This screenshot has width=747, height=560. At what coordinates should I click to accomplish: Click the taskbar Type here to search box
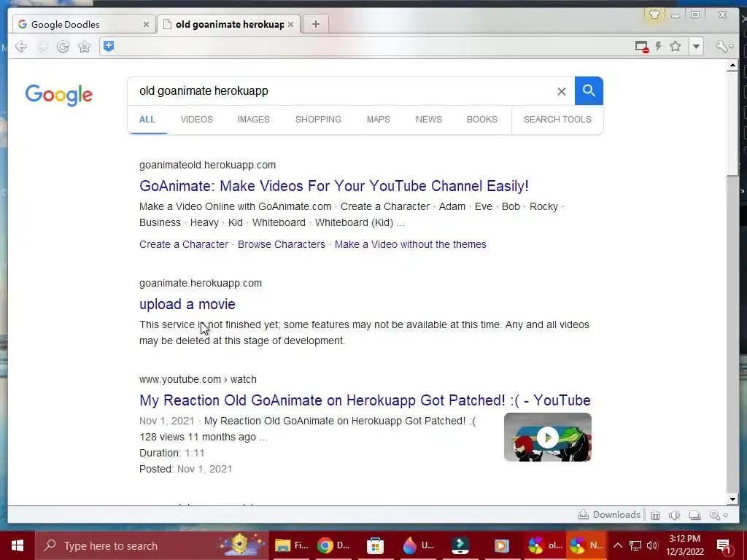[152, 545]
